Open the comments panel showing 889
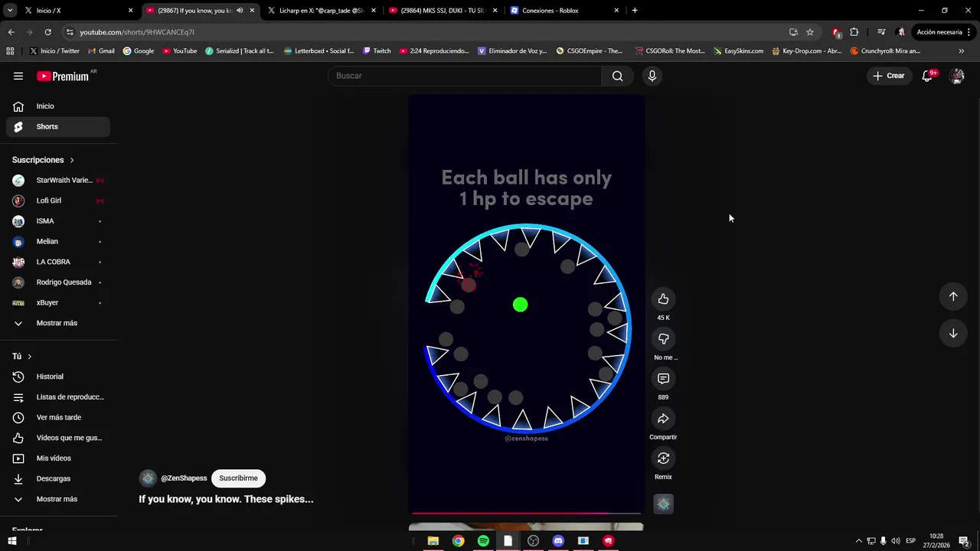The height and width of the screenshot is (551, 980). coord(663,379)
